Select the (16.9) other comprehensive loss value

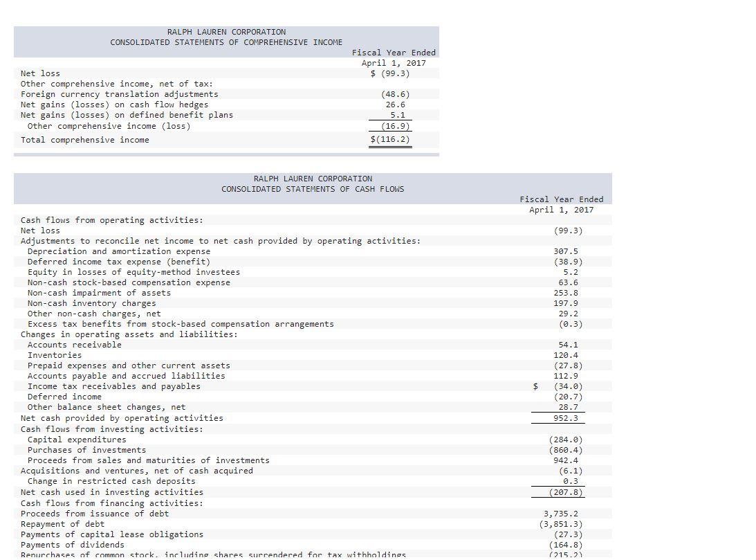pyautogui.click(x=396, y=126)
